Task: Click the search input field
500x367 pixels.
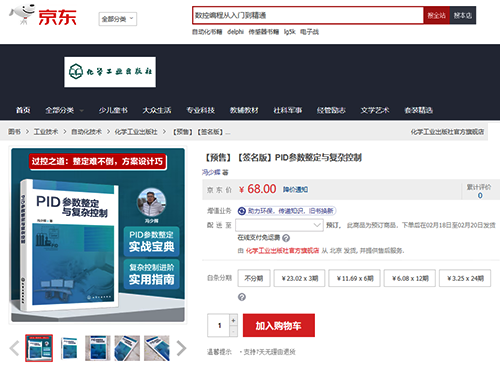Action: point(308,15)
